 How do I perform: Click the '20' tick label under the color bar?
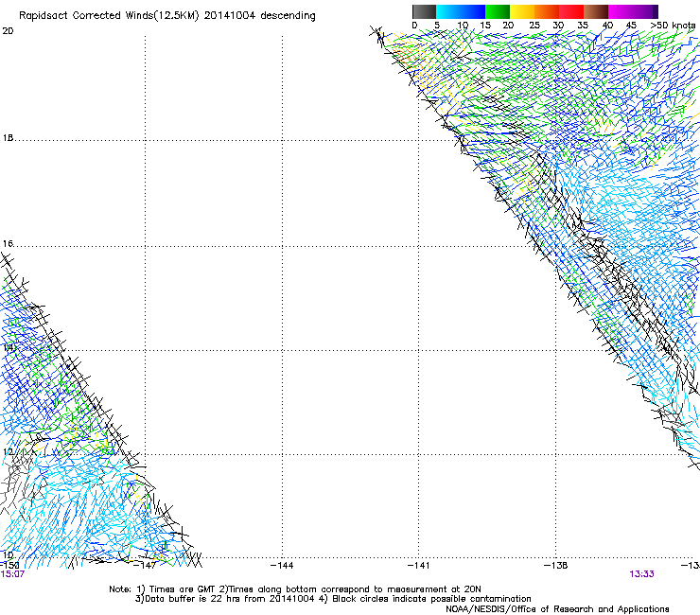pyautogui.click(x=508, y=26)
